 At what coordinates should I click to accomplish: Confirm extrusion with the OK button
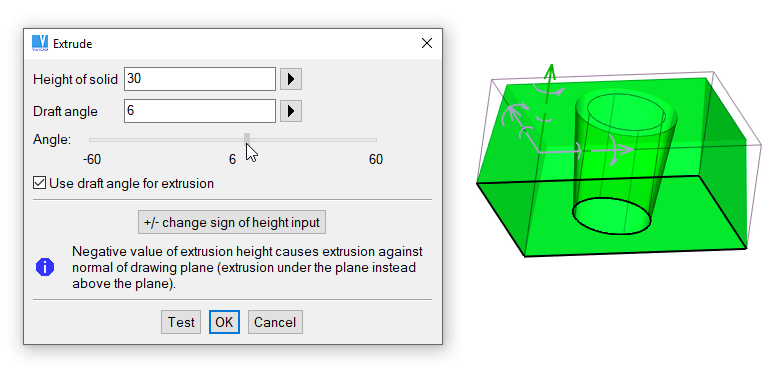[x=224, y=322]
